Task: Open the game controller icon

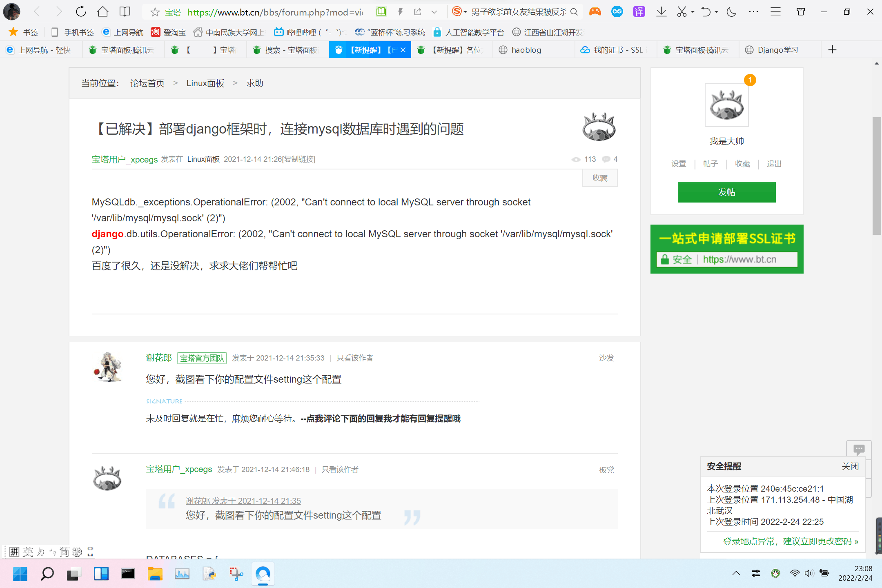Action: click(x=595, y=12)
